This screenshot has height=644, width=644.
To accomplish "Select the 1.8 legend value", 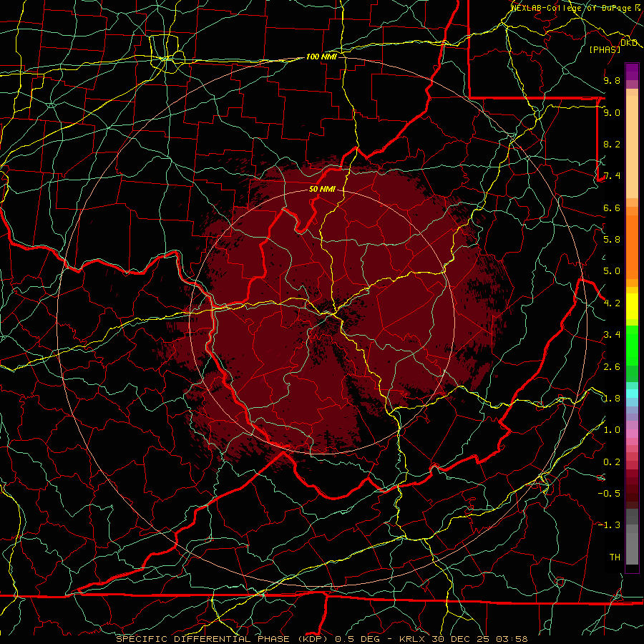I will coord(612,399).
